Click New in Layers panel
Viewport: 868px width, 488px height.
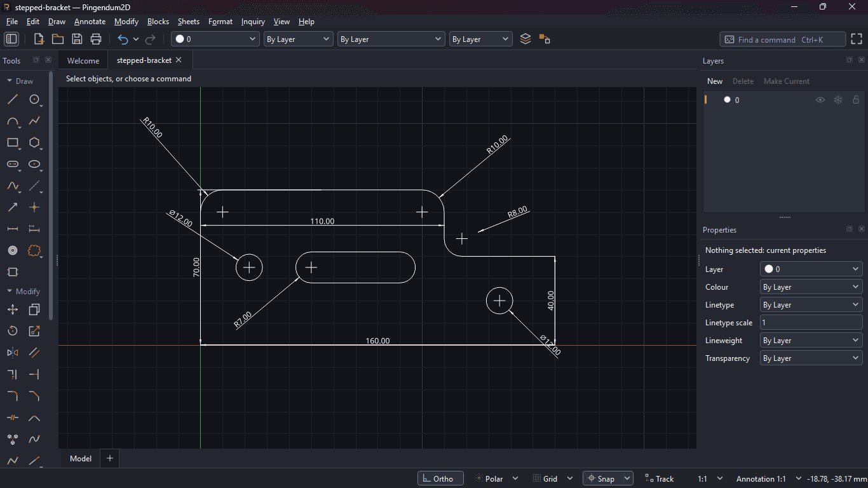click(715, 81)
